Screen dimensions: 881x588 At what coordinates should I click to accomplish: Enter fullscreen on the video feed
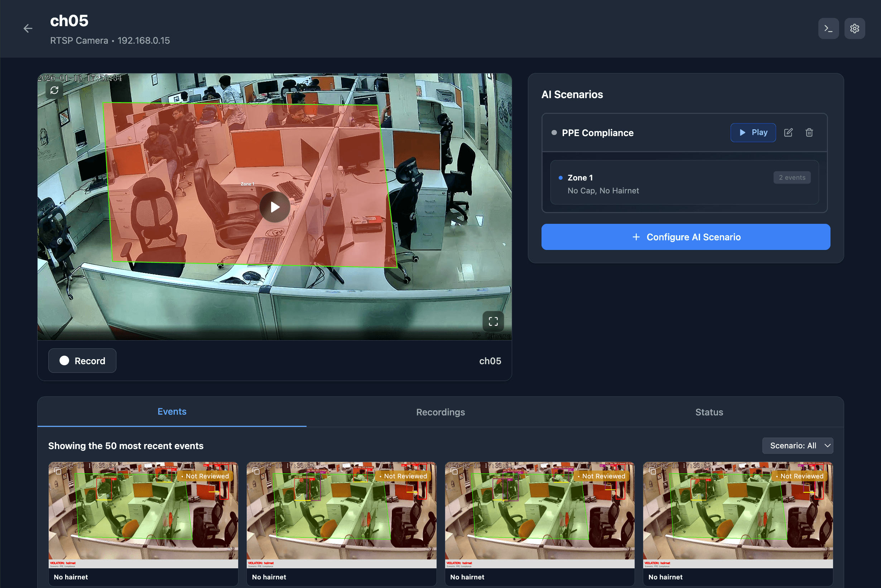493,321
